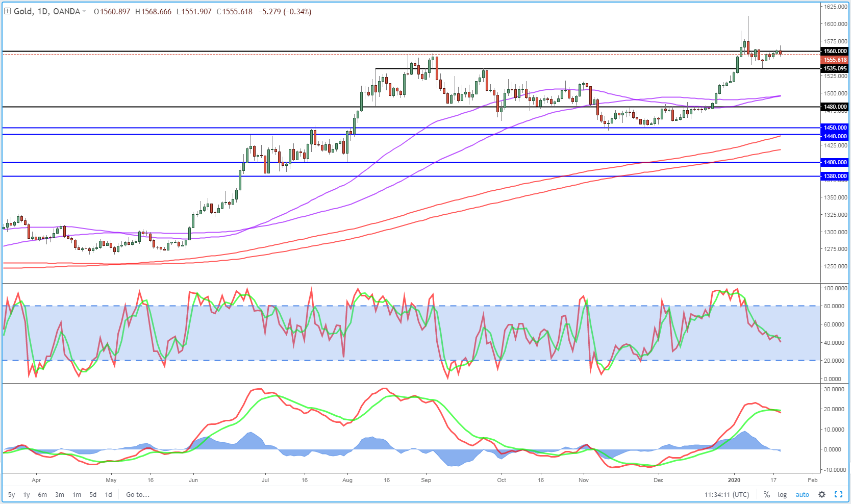Click the high value H1568.666
Image resolution: width=851 pixels, height=504 pixels.
[x=154, y=12]
